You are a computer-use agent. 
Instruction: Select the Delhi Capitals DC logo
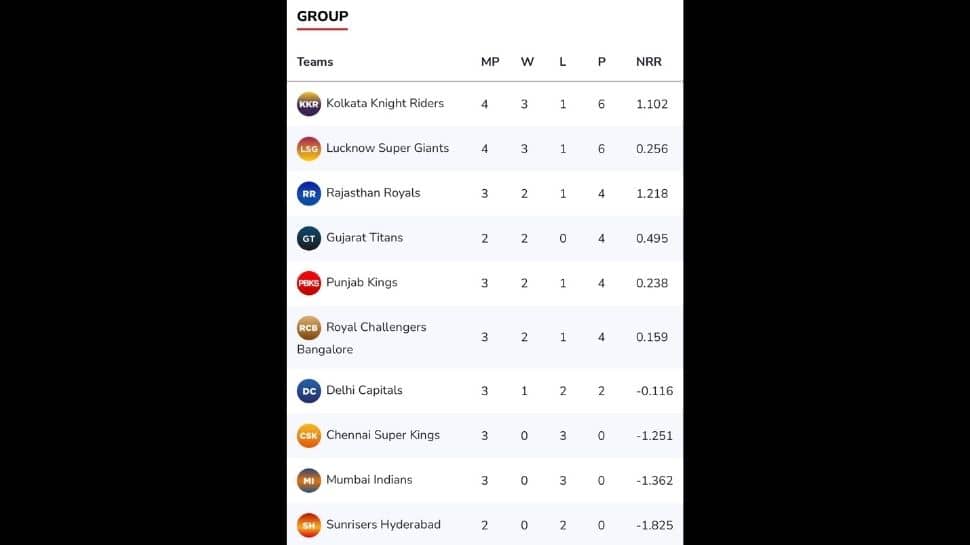309,391
